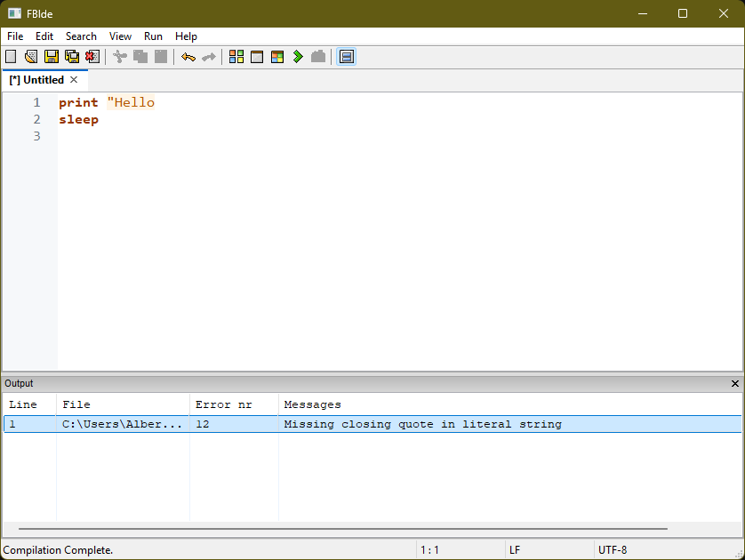Viewport: 745px width, 560px height.
Task: Click the Paste toolbar icon
Action: [161, 57]
